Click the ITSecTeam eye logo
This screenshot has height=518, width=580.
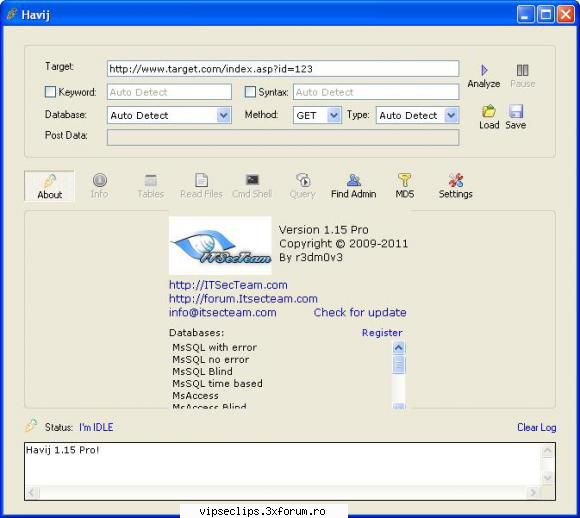[x=220, y=245]
